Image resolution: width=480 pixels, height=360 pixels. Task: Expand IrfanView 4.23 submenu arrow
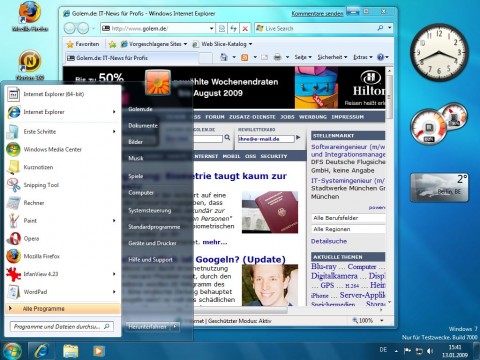coord(114,274)
